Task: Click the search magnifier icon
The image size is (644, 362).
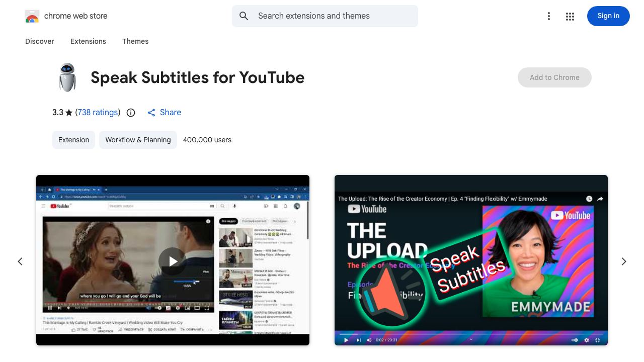Action: pos(244,16)
